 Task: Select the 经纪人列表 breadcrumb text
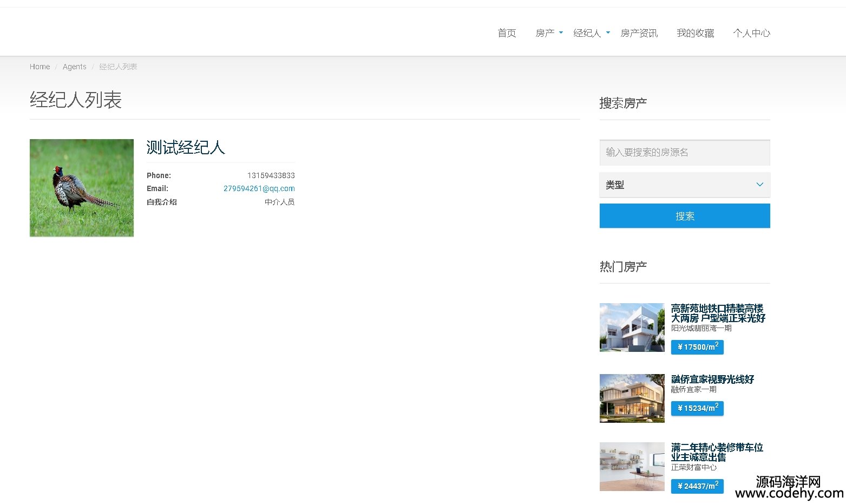tap(118, 67)
